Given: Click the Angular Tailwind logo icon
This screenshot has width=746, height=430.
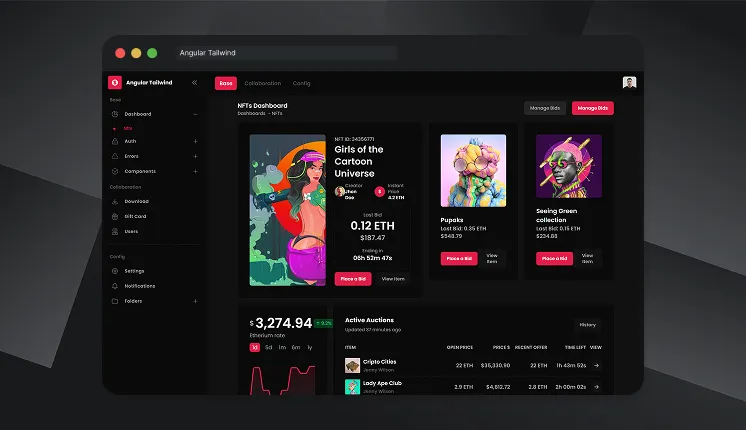Looking at the screenshot, I should pyautogui.click(x=115, y=83).
